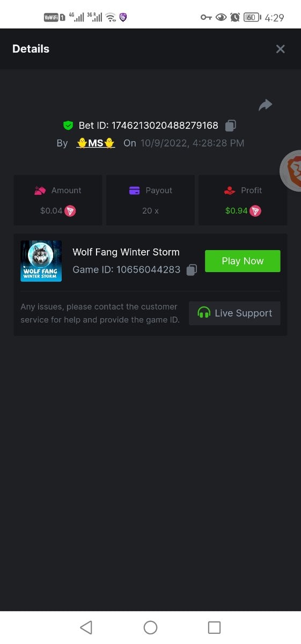Select the Amount stat card
This screenshot has width=301, height=644.
click(x=58, y=200)
